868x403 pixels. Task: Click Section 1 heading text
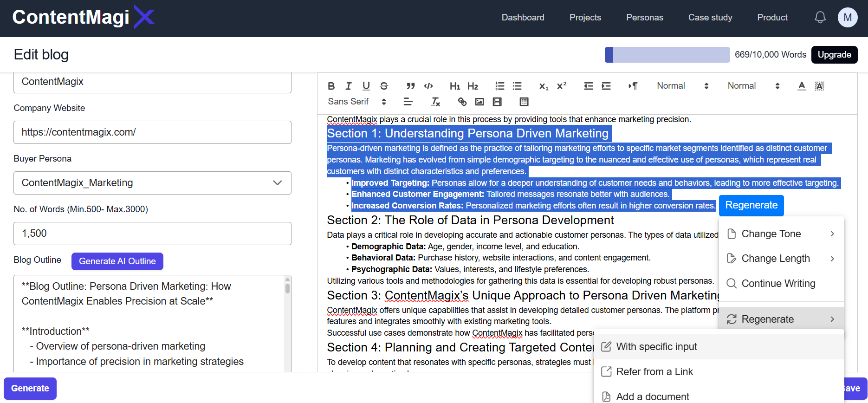click(x=467, y=133)
